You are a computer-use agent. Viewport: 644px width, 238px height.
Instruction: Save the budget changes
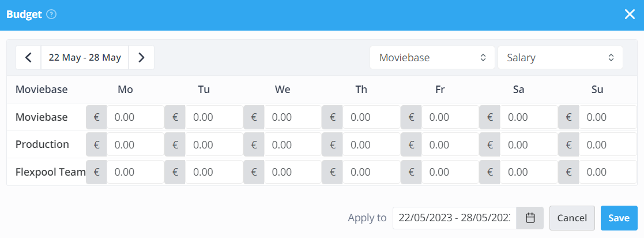coord(619,218)
